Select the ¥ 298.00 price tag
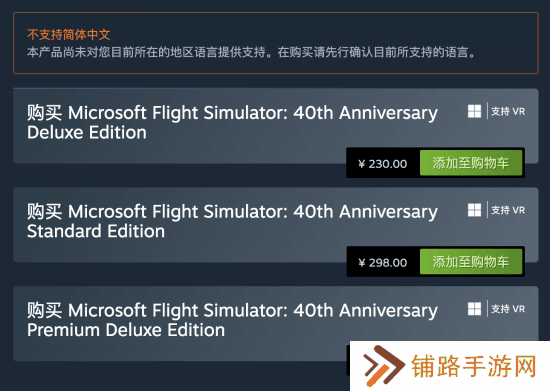Viewport: 550px width, 391px height. tap(383, 263)
